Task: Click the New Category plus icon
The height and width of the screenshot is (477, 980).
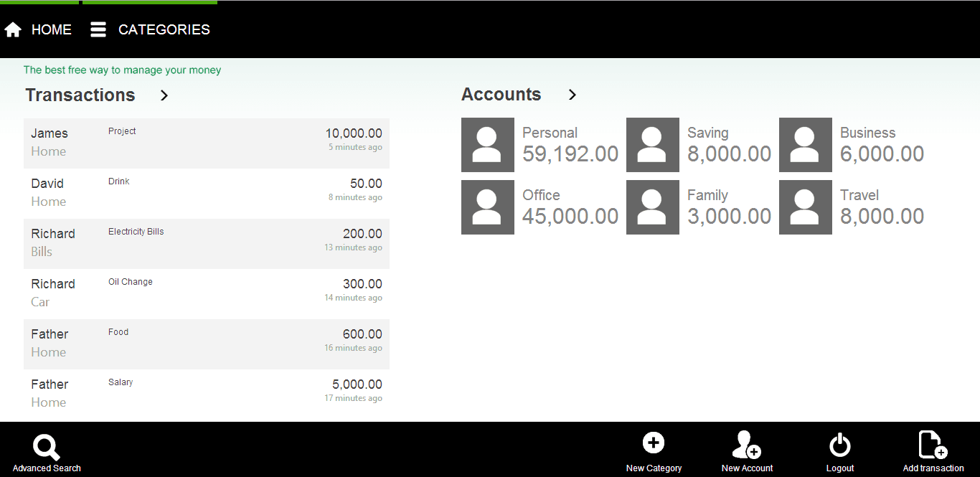Action: (654, 443)
